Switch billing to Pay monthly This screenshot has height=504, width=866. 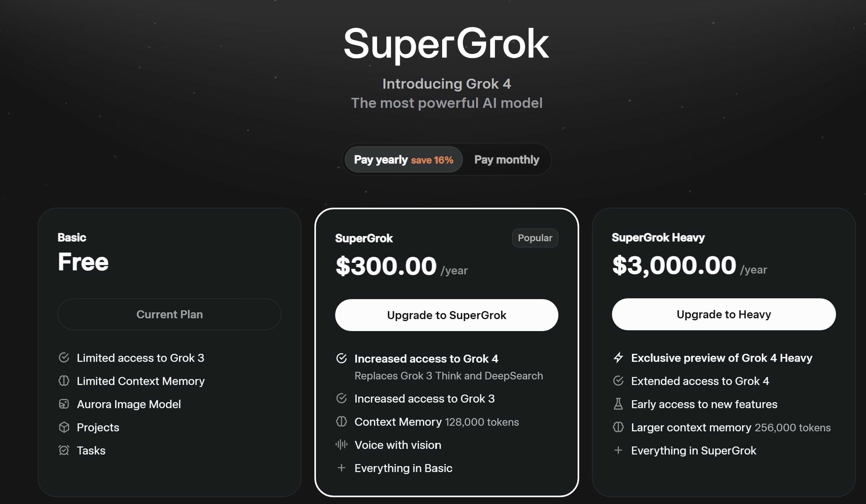click(x=506, y=160)
